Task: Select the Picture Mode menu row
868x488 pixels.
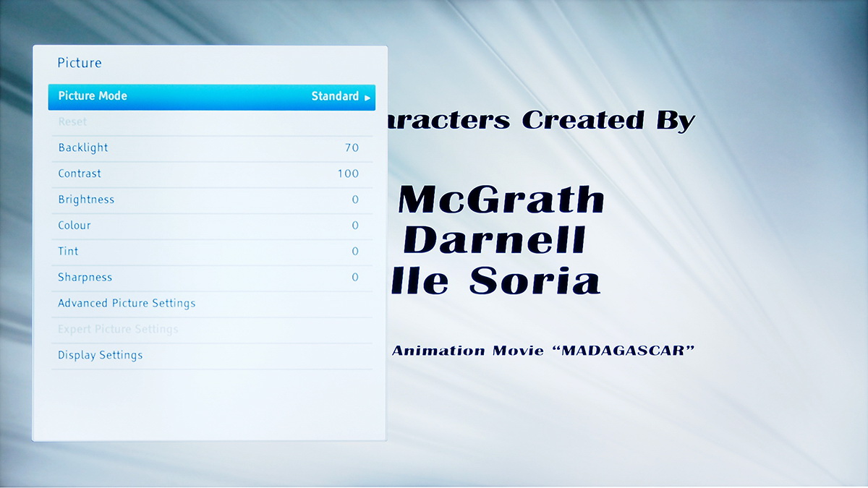Action: [211, 96]
